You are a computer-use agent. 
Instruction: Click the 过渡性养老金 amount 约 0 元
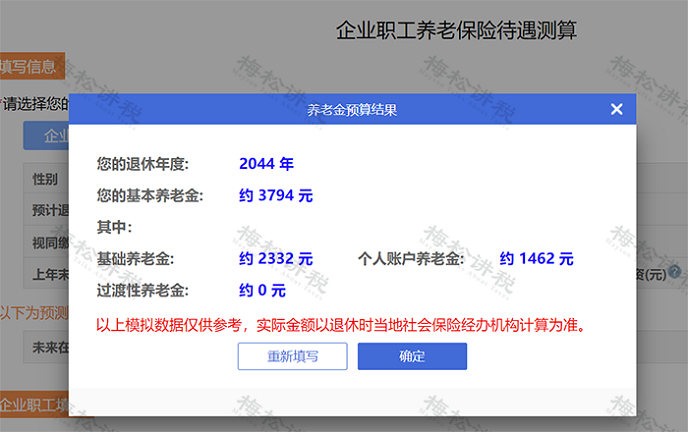(262, 291)
